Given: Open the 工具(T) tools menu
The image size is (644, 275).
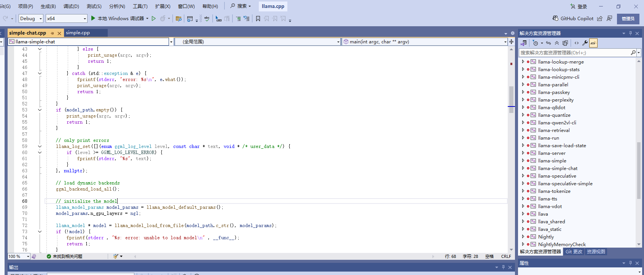Looking at the screenshot, I should pos(140,6).
